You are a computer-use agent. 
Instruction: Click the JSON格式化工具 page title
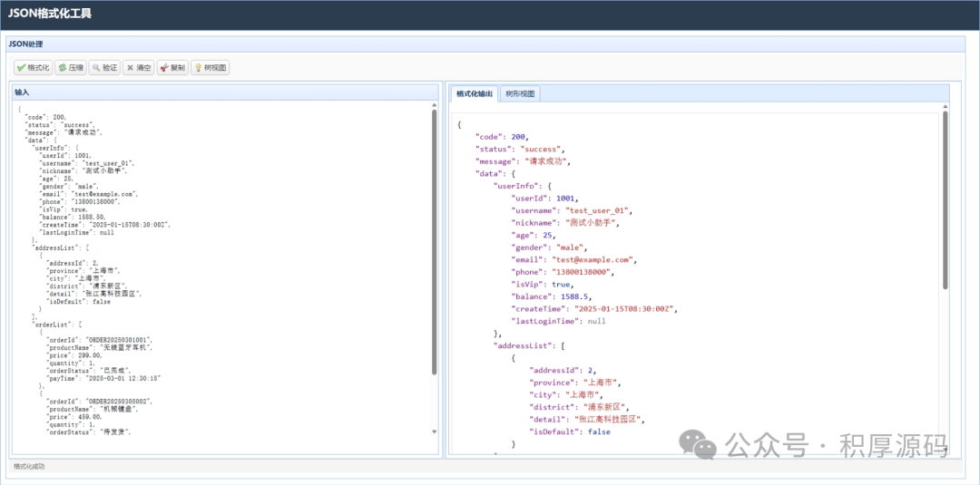pyautogui.click(x=50, y=14)
